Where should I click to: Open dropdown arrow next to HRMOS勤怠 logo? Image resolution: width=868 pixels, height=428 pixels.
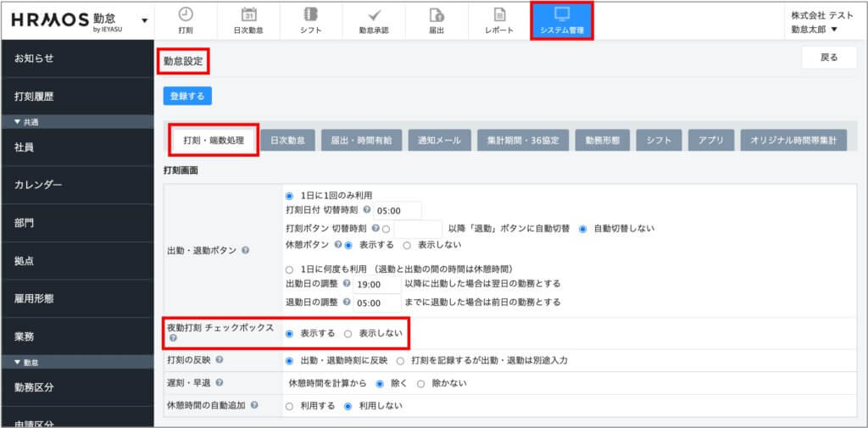(x=144, y=20)
